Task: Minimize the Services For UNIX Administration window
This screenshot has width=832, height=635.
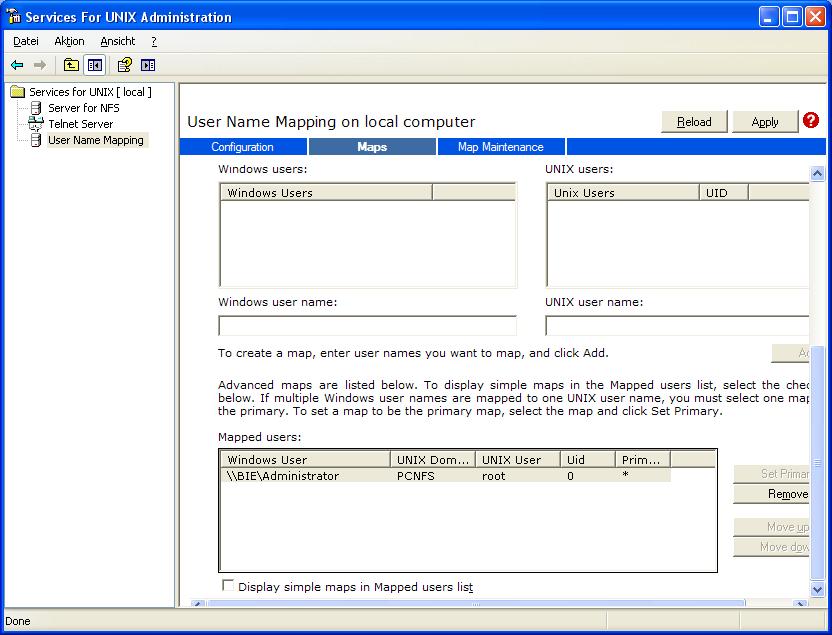Action: click(x=769, y=16)
